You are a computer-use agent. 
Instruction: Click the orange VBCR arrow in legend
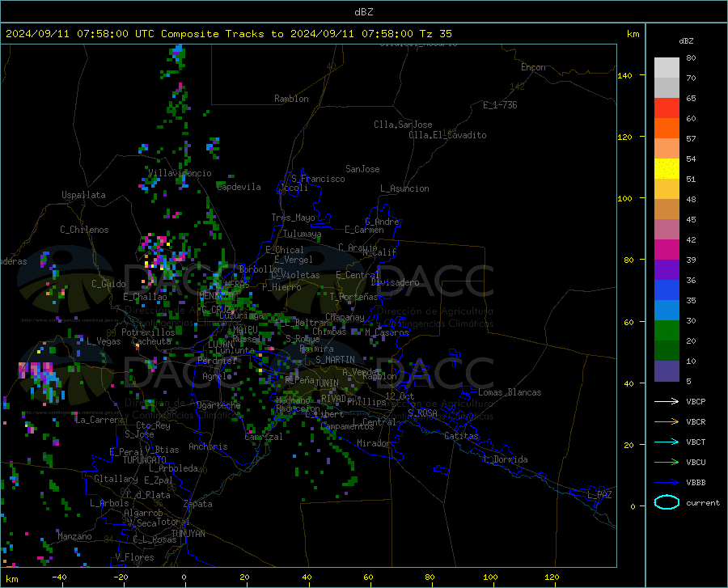click(x=667, y=422)
